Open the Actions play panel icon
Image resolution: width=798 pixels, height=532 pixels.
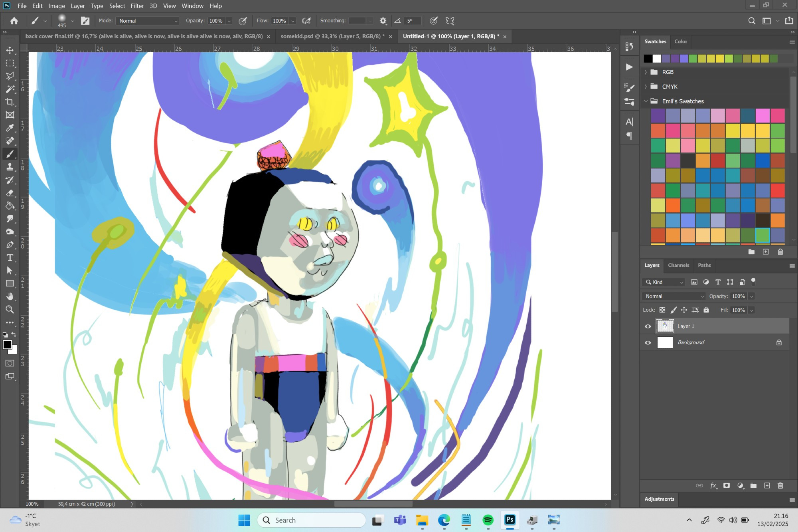coord(629,67)
